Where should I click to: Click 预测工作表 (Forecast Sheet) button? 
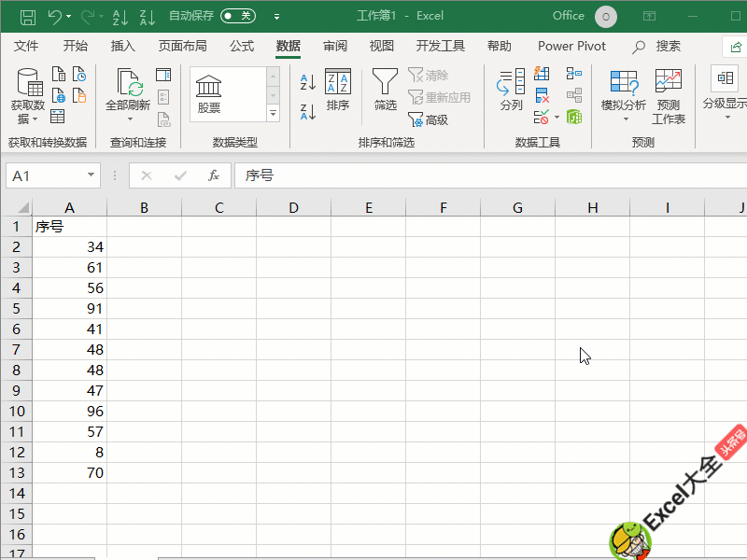(x=669, y=97)
